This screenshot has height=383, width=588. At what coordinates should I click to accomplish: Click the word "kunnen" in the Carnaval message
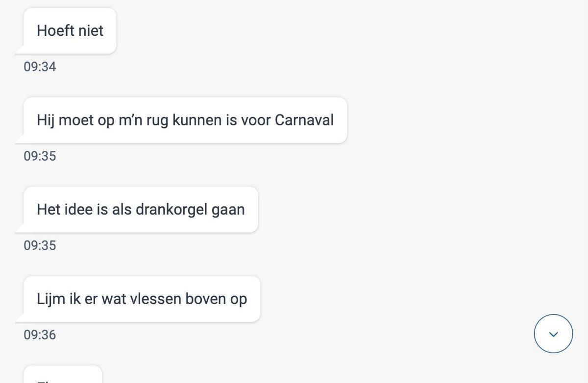[x=196, y=120]
